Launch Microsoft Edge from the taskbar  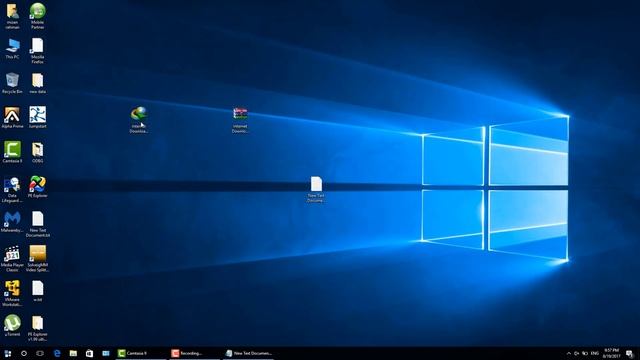coord(57,353)
